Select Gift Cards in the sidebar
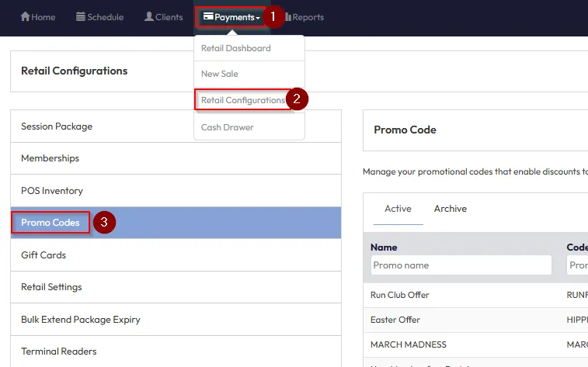The width and height of the screenshot is (588, 367). click(x=43, y=255)
